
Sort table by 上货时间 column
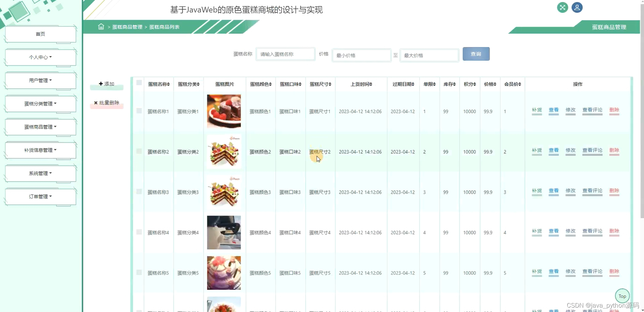pos(361,84)
